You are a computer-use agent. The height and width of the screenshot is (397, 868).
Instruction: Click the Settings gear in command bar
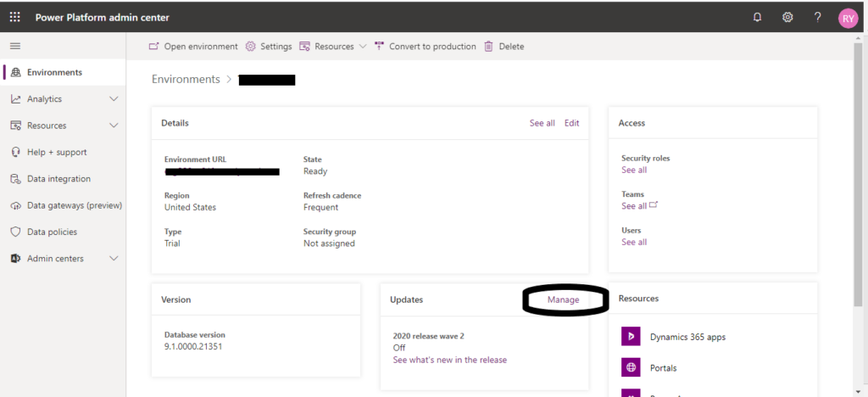[x=250, y=47]
